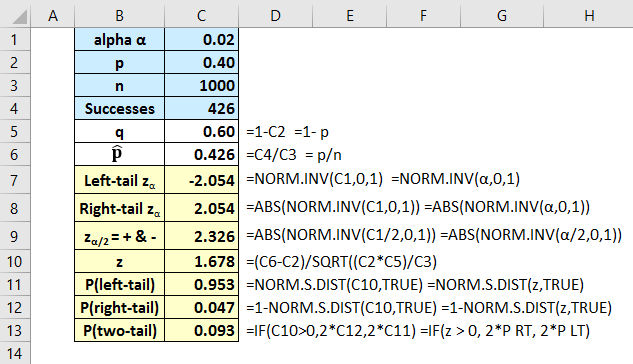Click the '=NORM.INV(C1,0,1)' formula text in row 7
The image size is (633, 364).
[314, 179]
